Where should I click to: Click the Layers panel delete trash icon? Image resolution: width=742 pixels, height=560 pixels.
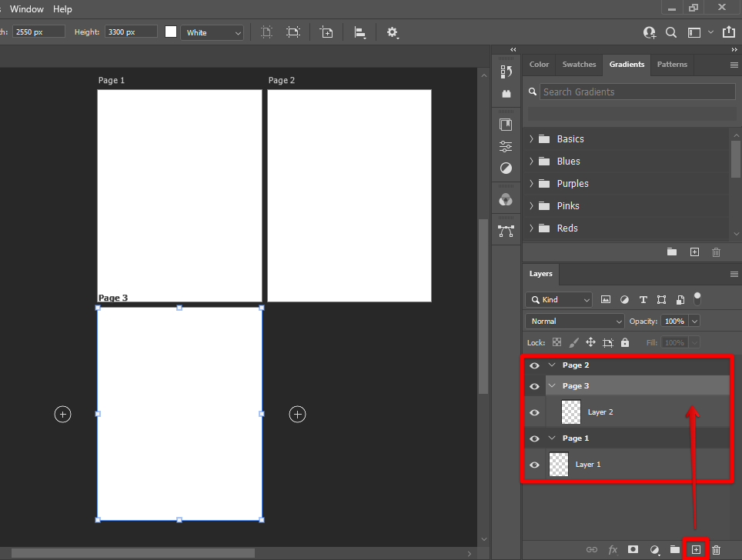(716, 549)
